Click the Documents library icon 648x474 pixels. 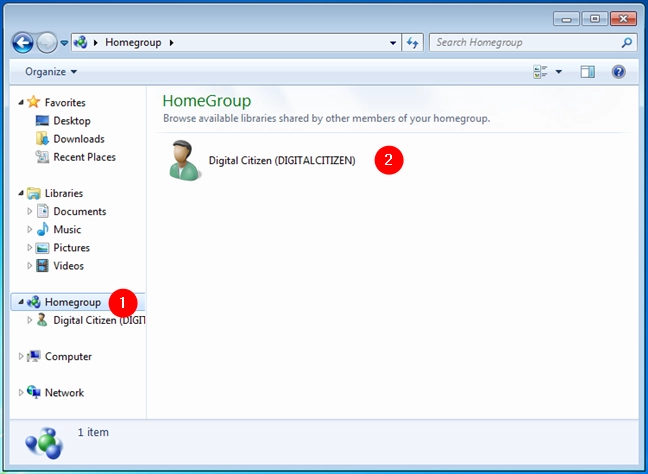click(43, 211)
